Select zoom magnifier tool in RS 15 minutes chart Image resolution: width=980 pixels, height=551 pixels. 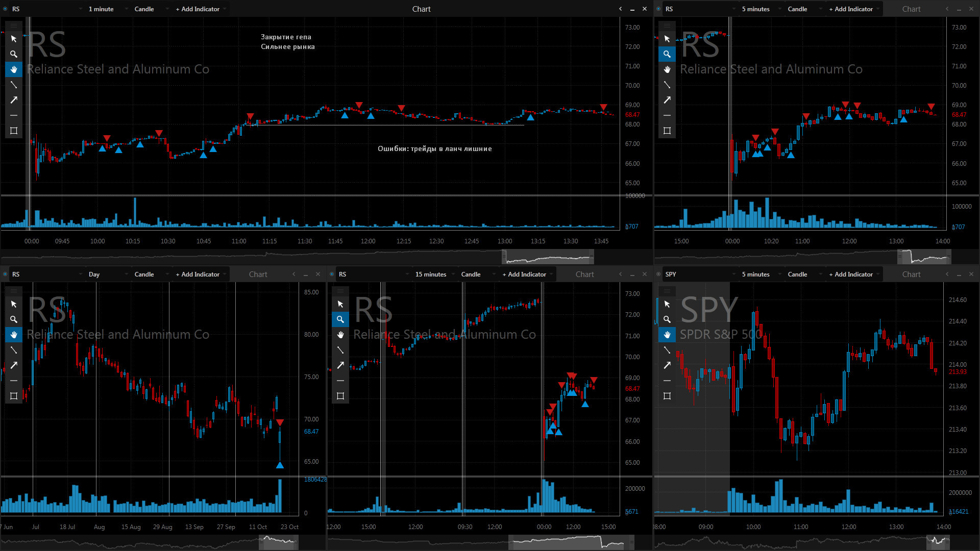[x=340, y=319]
